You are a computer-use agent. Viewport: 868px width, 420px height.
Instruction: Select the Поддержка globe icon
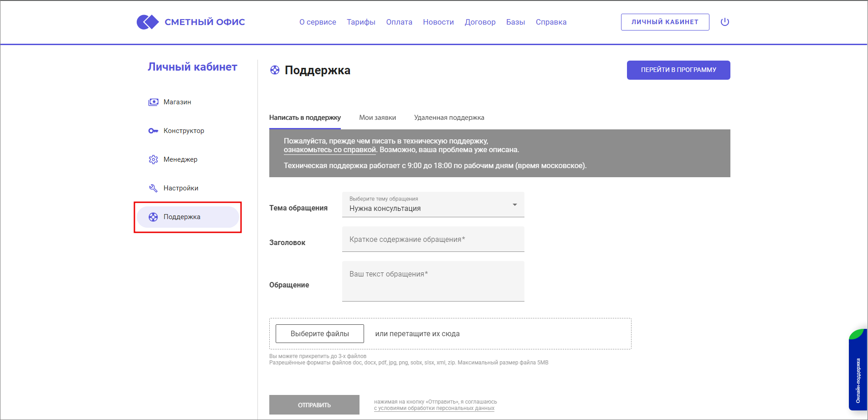point(153,217)
